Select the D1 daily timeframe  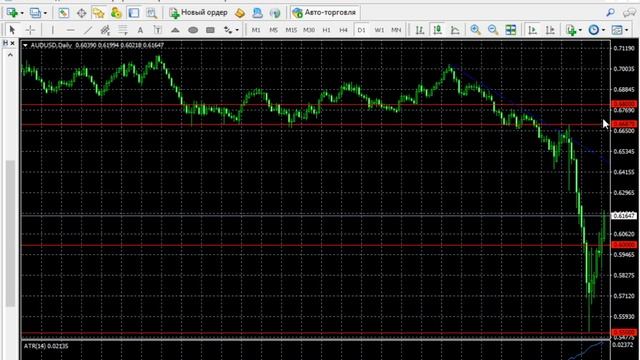tap(361, 30)
